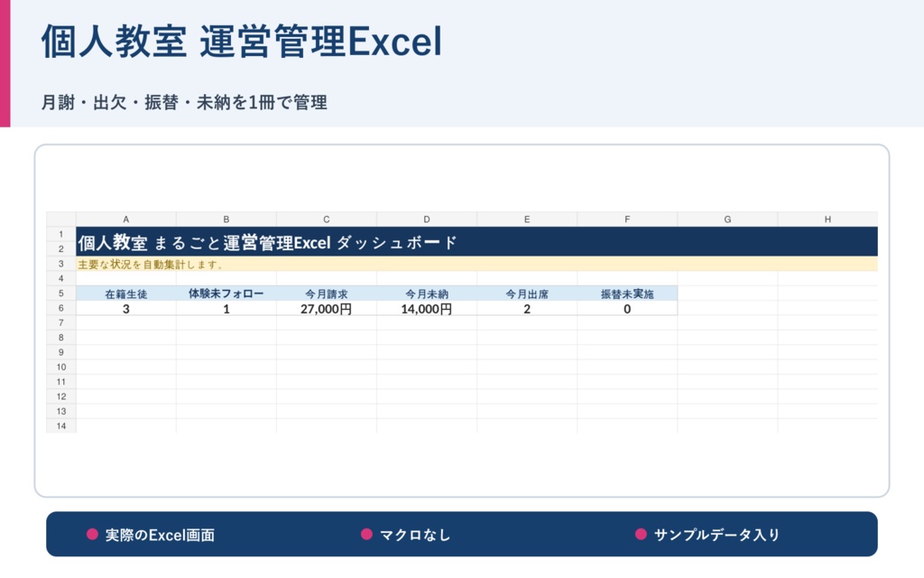The height and width of the screenshot is (578, 924).
Task: Click the マクロなし label
Action: coord(415,535)
